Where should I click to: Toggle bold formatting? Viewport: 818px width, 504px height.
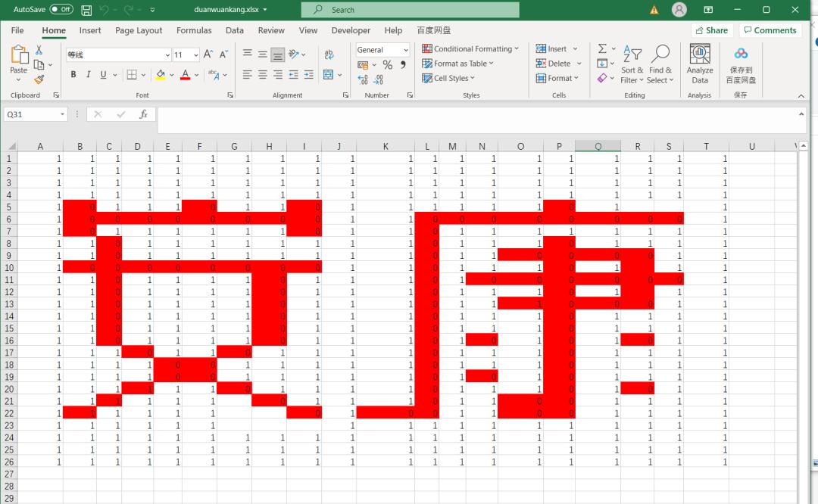73,74
